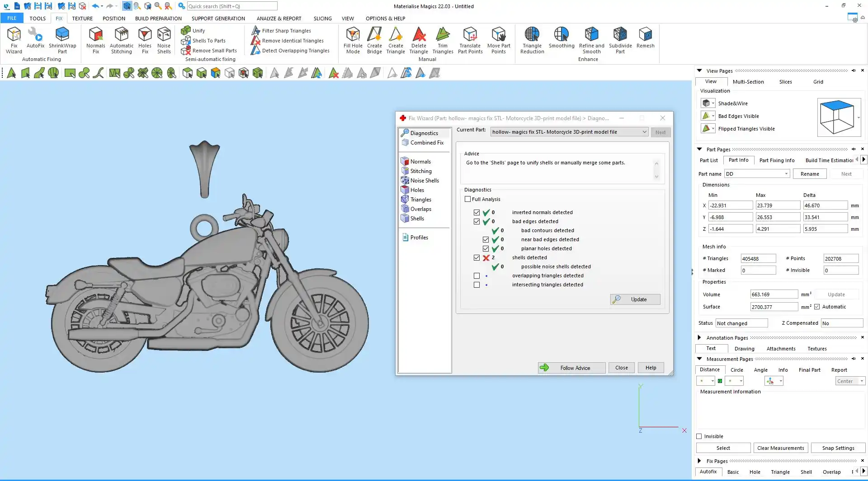868x481 pixels.
Task: Open the SUPPORT GENERATION ribbon tab
Action: click(x=218, y=19)
